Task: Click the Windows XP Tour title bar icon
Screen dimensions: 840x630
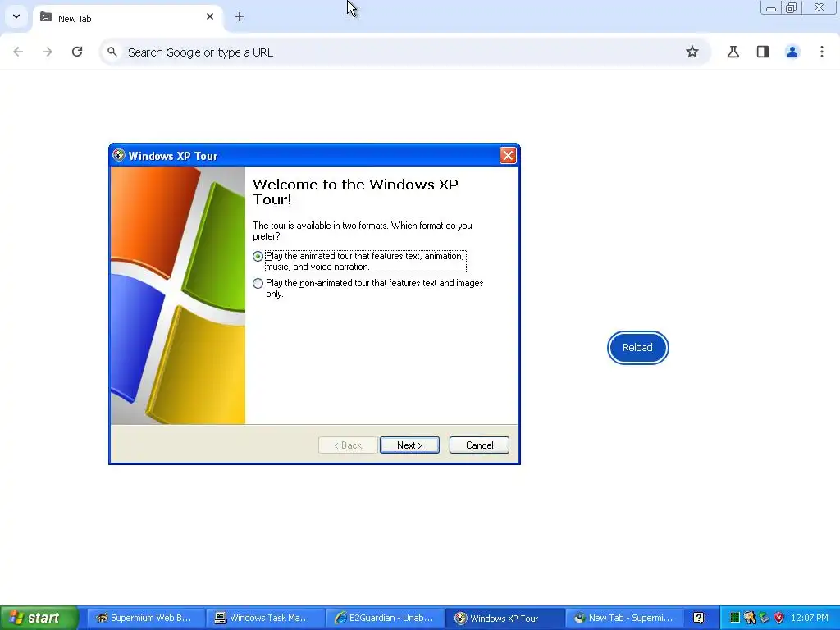Action: pyautogui.click(x=119, y=155)
